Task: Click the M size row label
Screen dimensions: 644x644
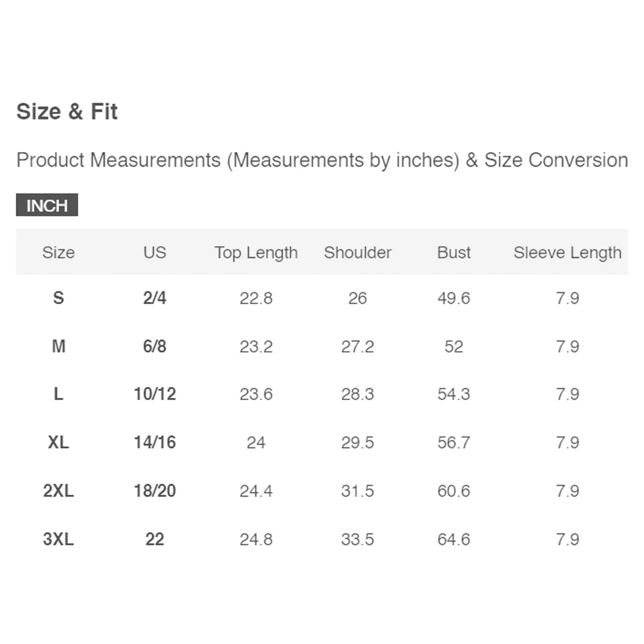Action: coord(58,346)
